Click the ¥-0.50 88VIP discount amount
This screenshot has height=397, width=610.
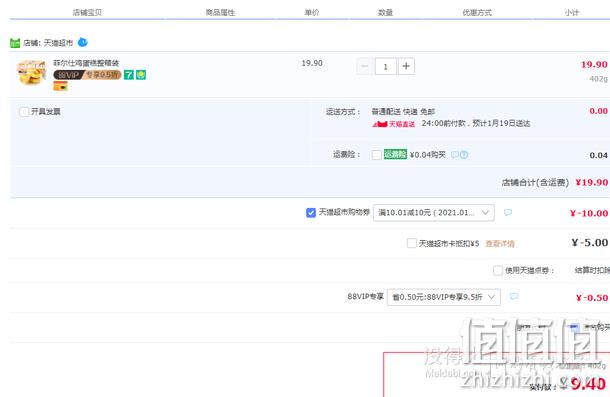tap(592, 298)
